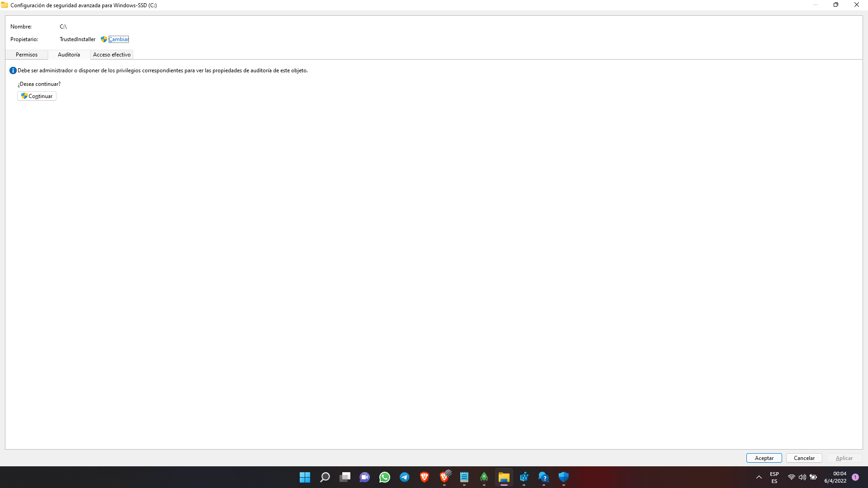Open File Explorer taskbar icon
The width and height of the screenshot is (868, 488).
[x=504, y=477]
